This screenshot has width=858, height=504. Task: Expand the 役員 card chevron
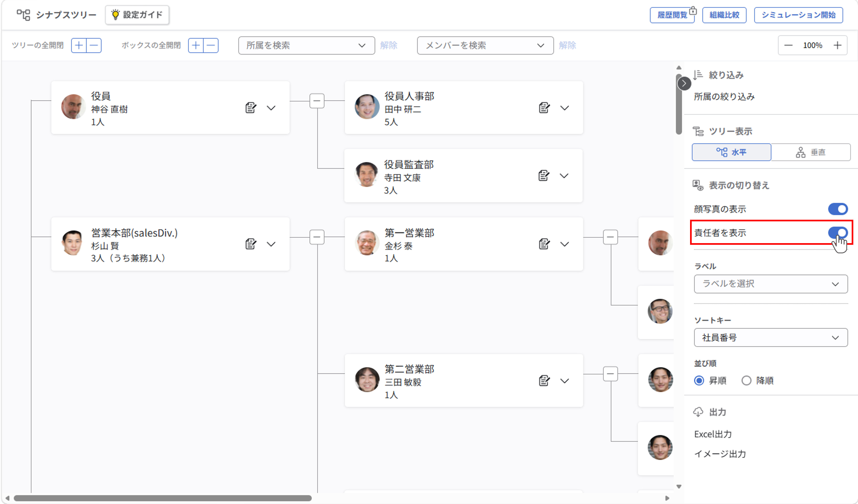point(271,108)
